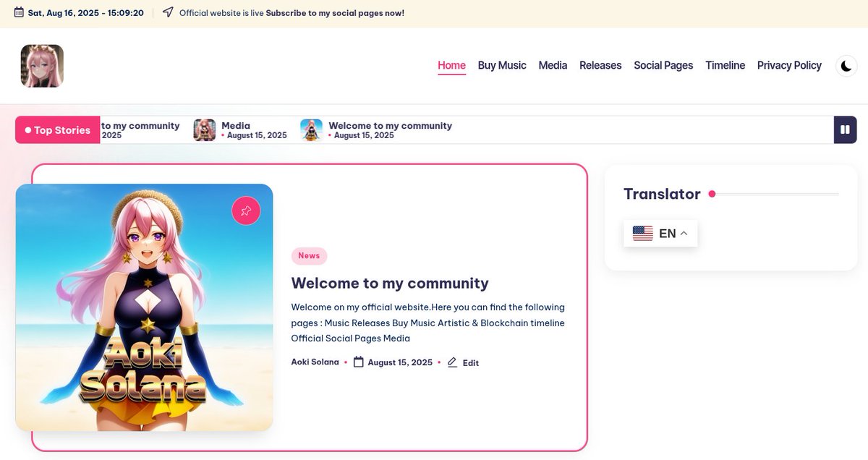
Task: Select the News category tag
Action: click(x=309, y=256)
